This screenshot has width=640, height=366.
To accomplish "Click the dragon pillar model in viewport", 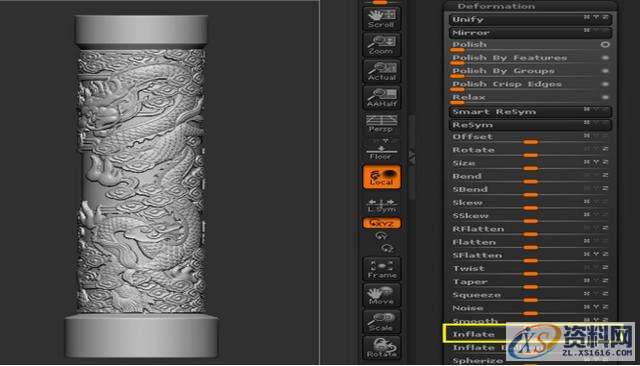I will pyautogui.click(x=141, y=186).
